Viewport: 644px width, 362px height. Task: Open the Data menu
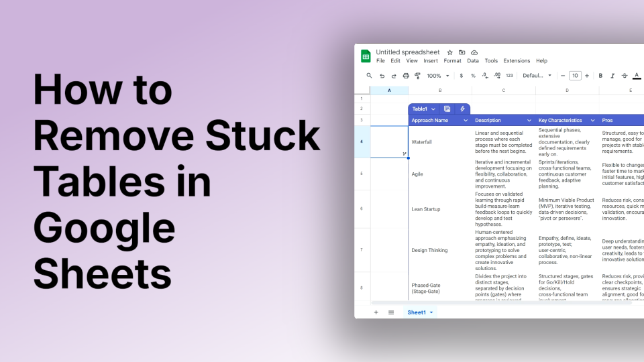[473, 61]
